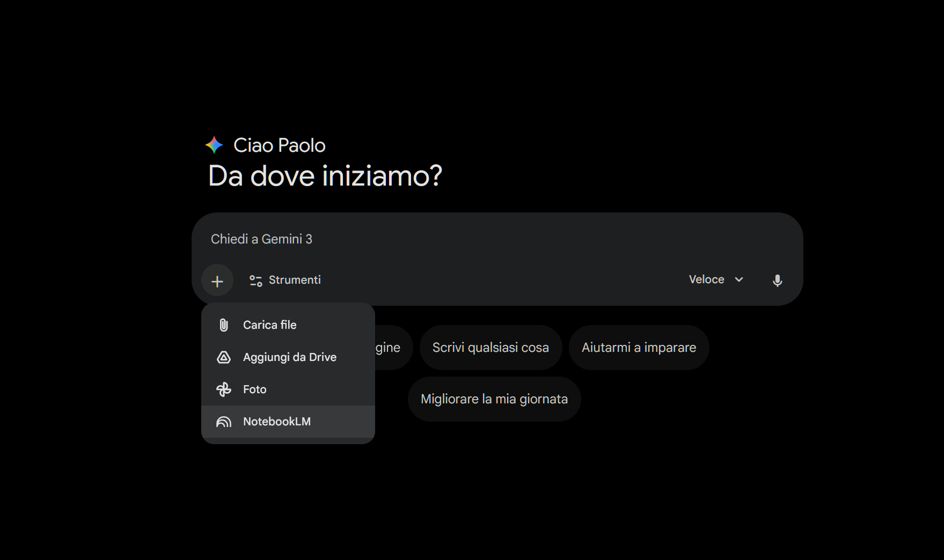Click the partially hidden chip ending in 'gine'
This screenshot has height=560, width=944.
pos(392,348)
